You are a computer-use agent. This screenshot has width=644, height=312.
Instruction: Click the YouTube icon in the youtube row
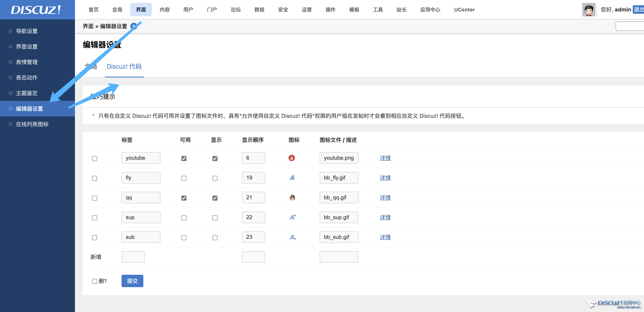pos(292,158)
